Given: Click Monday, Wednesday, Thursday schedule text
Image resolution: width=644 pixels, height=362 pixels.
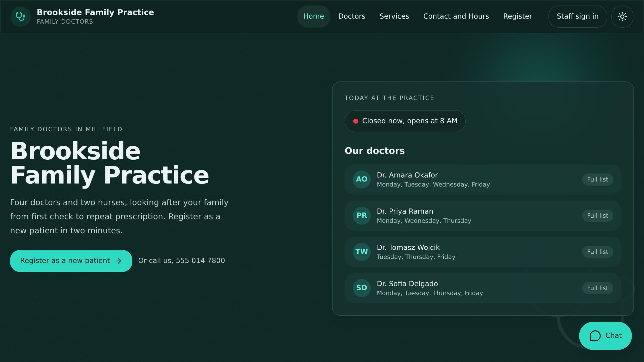Looking at the screenshot, I should click(x=424, y=221).
